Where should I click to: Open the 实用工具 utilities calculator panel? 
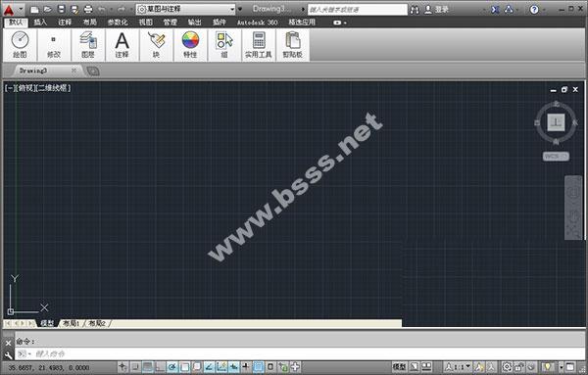[259, 45]
